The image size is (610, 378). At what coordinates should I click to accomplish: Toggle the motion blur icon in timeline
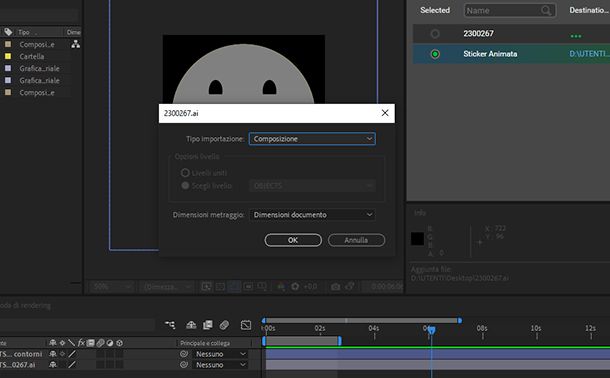pos(224,325)
